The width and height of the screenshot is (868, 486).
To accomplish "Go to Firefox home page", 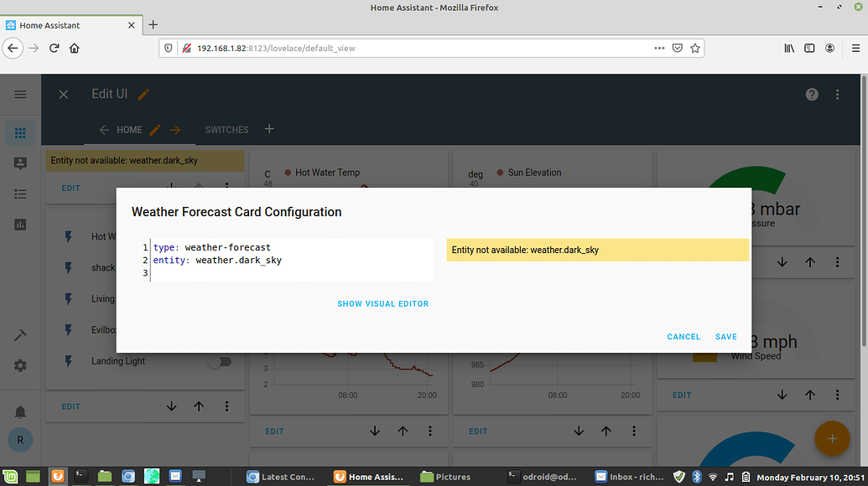I will [74, 48].
